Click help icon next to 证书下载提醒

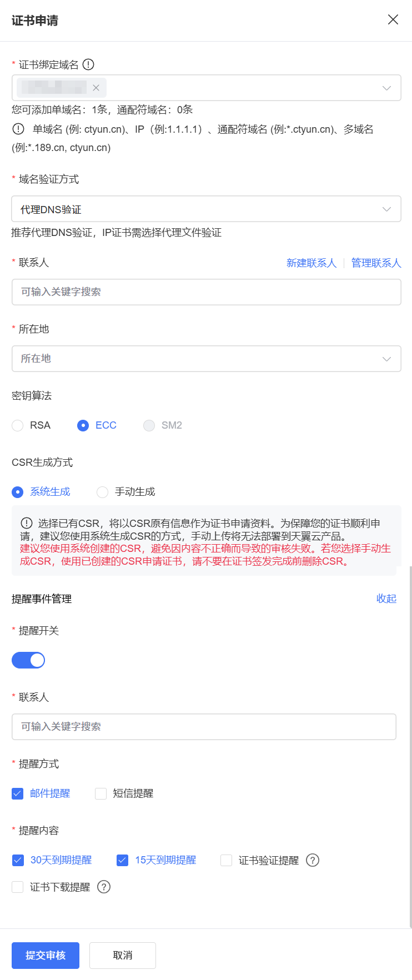104,887
